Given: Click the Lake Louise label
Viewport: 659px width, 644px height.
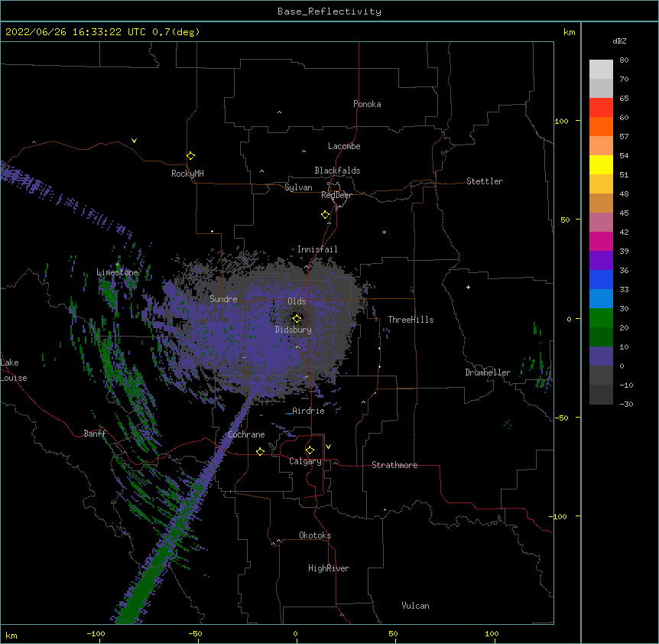Looking at the screenshot, I should pyautogui.click(x=14, y=370).
